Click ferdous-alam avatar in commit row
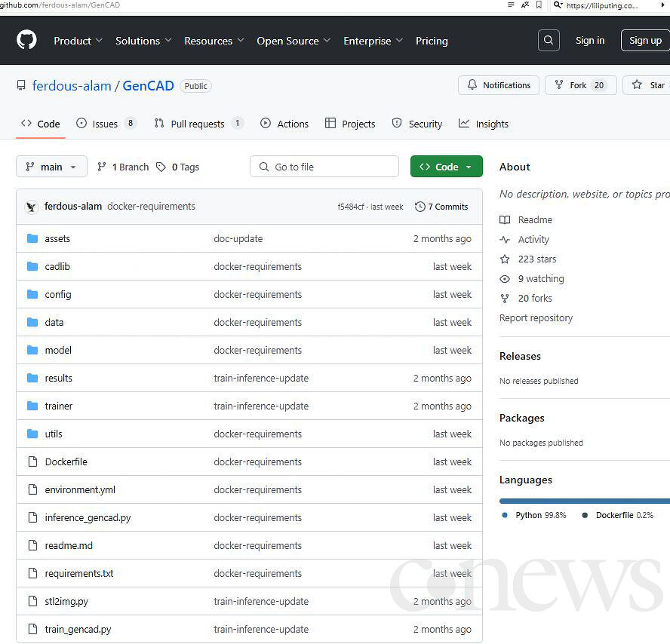Image resolution: width=670 pixels, height=644 pixels. pyautogui.click(x=31, y=207)
